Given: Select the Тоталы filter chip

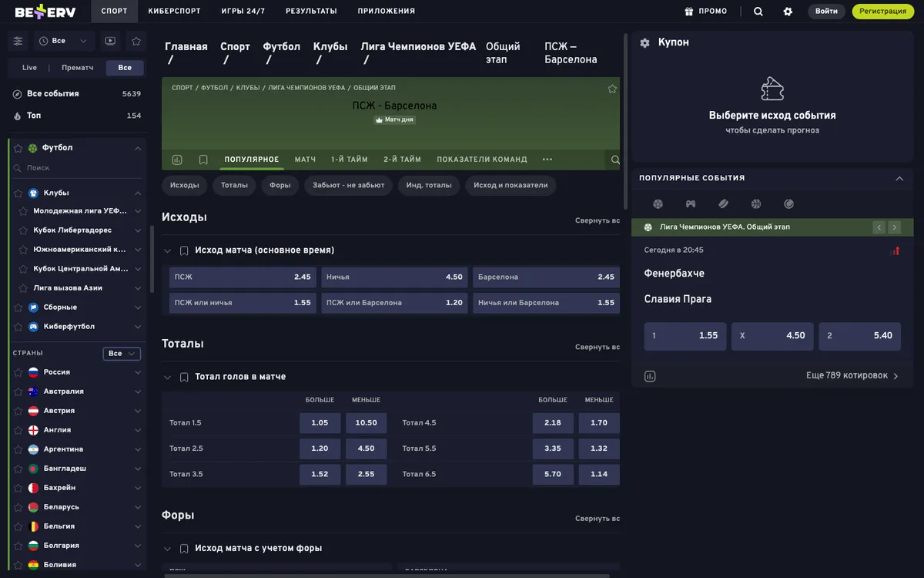Looking at the screenshot, I should (235, 186).
